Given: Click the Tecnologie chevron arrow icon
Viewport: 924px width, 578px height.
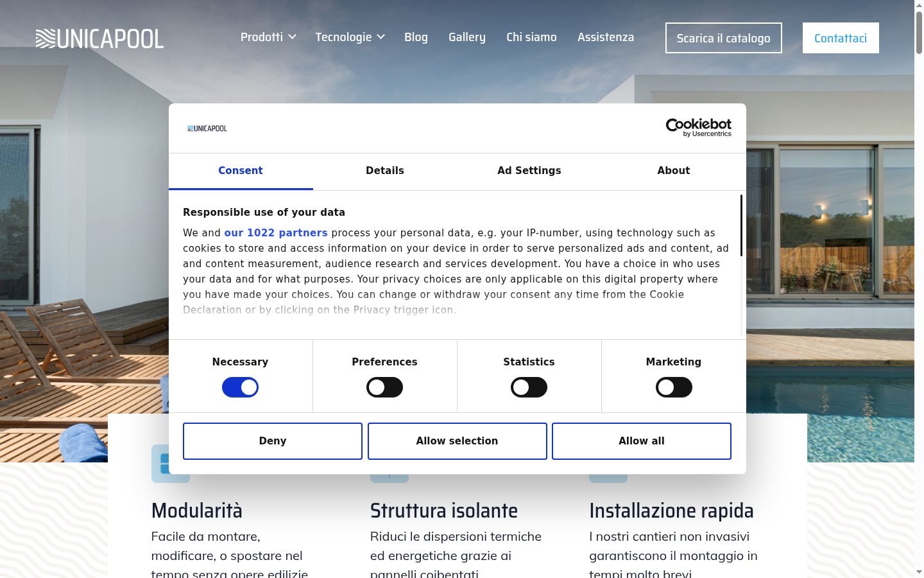Looking at the screenshot, I should coord(381,37).
